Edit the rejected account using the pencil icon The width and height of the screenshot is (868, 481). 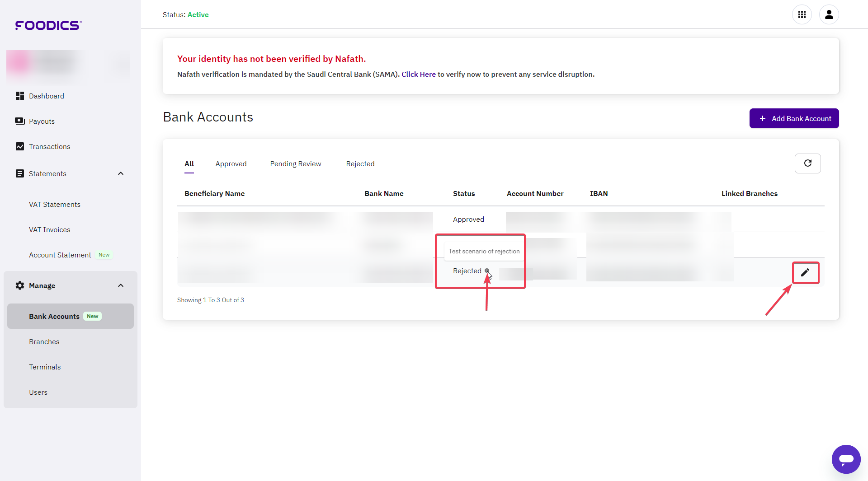(805, 272)
